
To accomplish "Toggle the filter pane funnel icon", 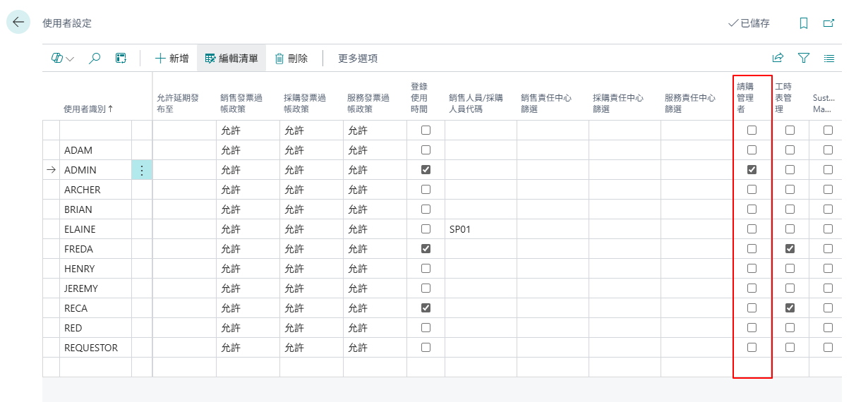I will tap(803, 59).
